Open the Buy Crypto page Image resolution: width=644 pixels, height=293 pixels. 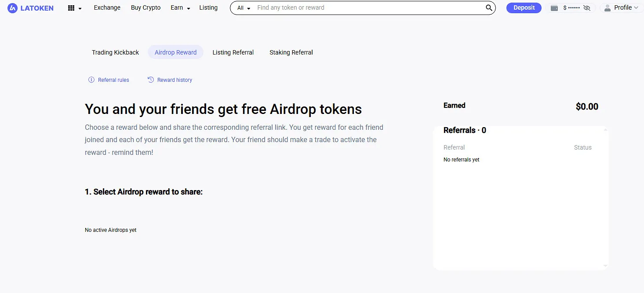[x=146, y=7]
